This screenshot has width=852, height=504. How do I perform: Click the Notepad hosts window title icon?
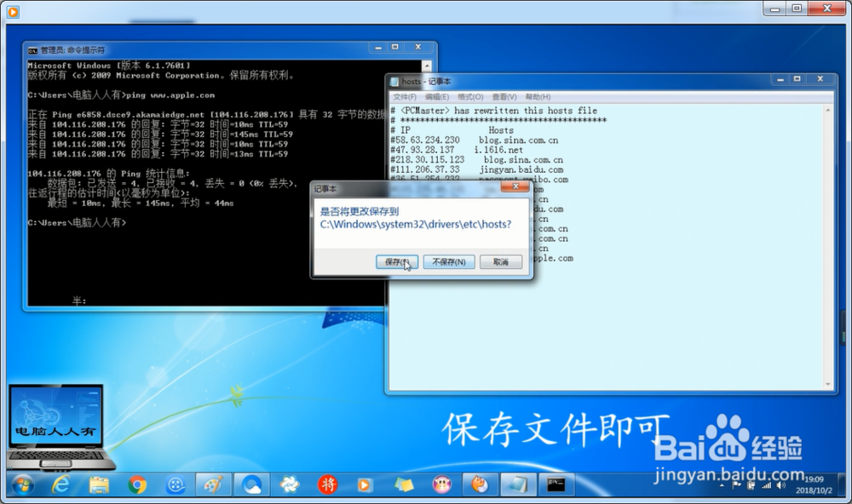click(x=394, y=82)
